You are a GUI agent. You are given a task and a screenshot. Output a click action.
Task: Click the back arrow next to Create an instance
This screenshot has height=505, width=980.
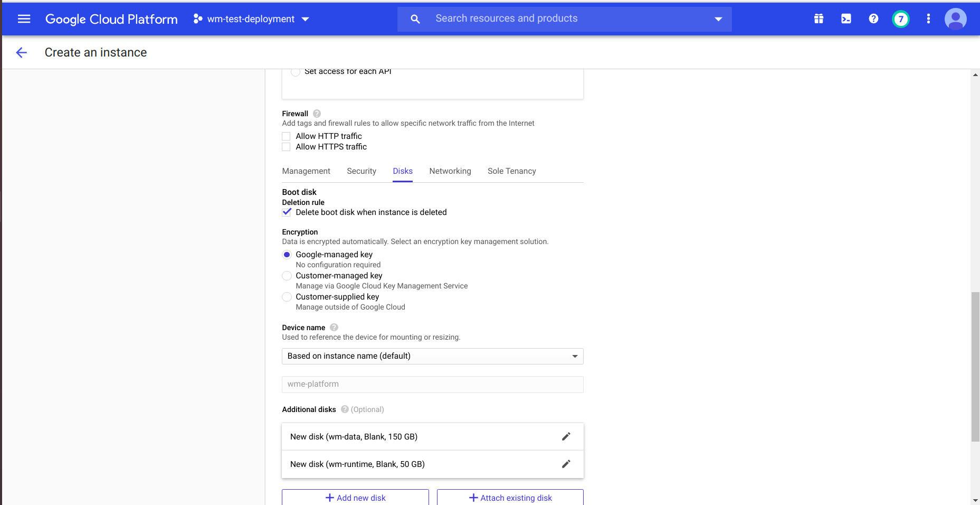(22, 52)
